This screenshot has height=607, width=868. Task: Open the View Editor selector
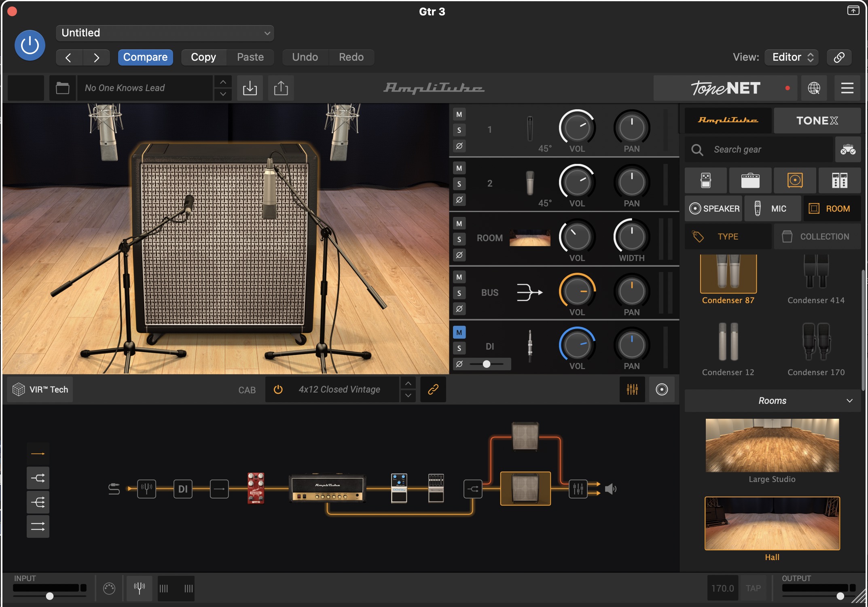point(792,57)
